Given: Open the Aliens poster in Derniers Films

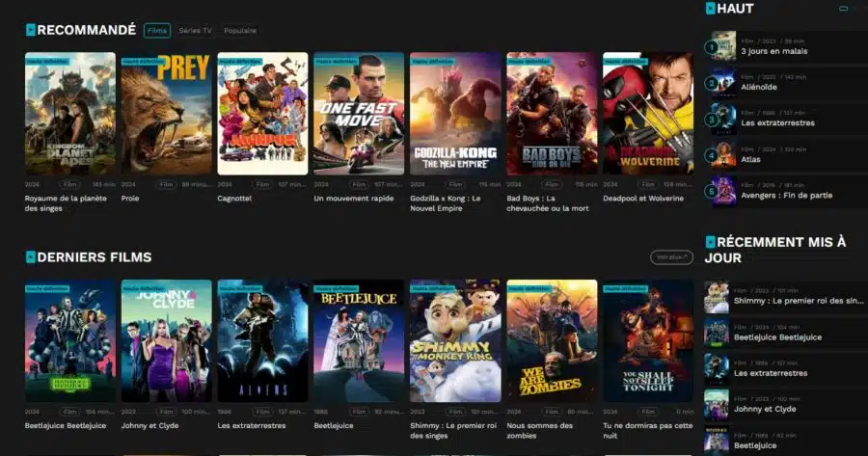Looking at the screenshot, I should [263, 341].
